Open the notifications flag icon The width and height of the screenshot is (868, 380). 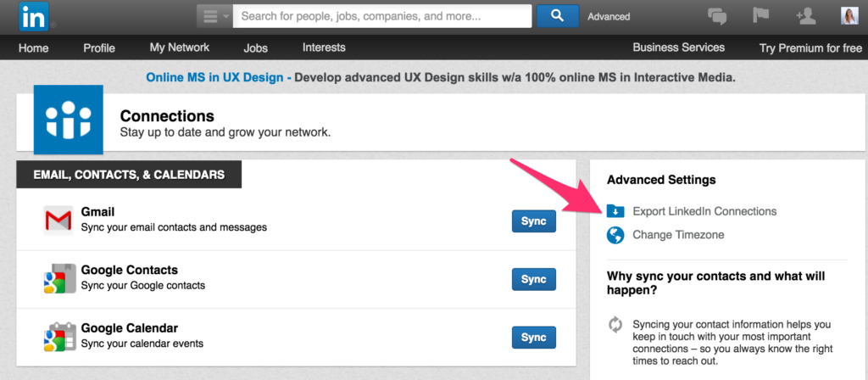(761, 15)
